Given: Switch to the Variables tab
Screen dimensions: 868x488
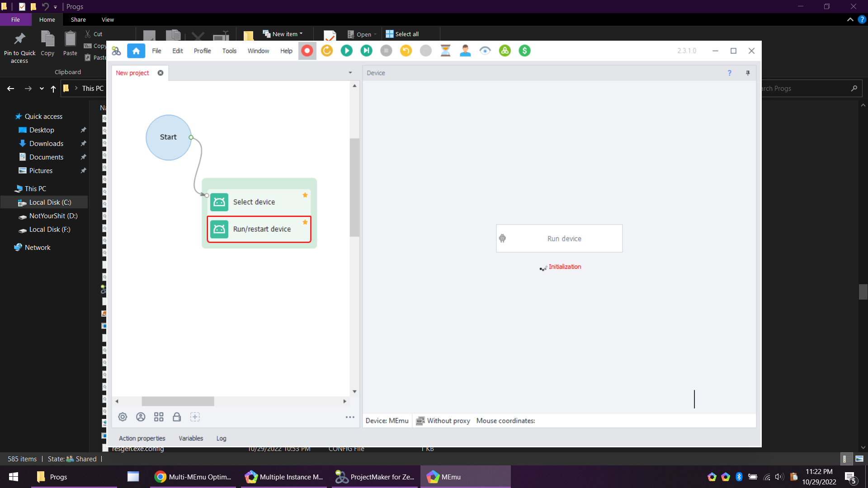Looking at the screenshot, I should point(191,438).
